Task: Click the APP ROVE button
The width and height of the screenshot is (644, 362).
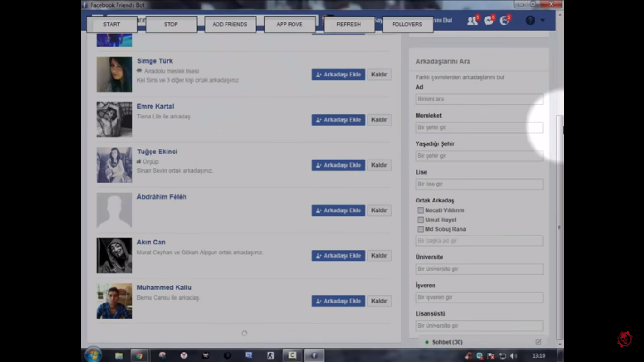Action: point(289,25)
